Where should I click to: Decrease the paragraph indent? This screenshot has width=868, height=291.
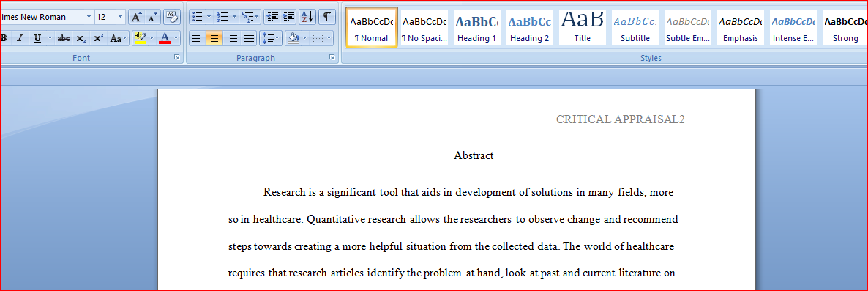click(x=272, y=17)
